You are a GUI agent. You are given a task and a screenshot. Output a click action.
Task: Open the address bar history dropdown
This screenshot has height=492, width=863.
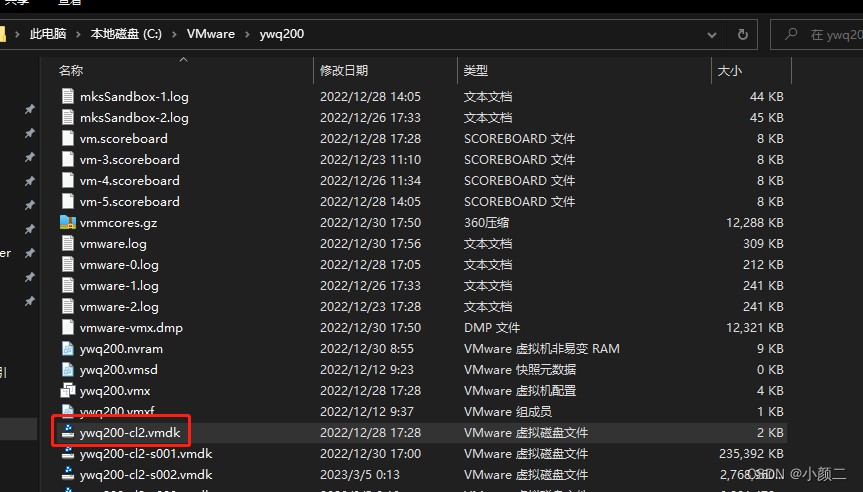coord(713,34)
